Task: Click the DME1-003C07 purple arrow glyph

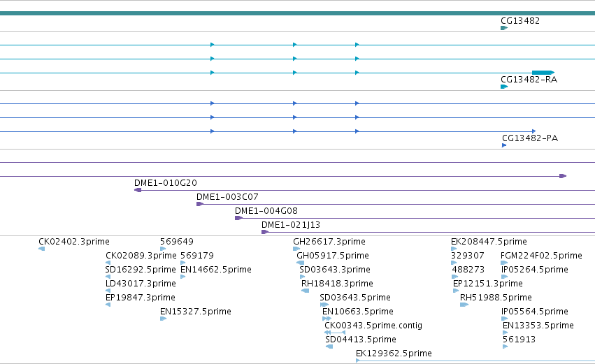Action: tap(200, 204)
